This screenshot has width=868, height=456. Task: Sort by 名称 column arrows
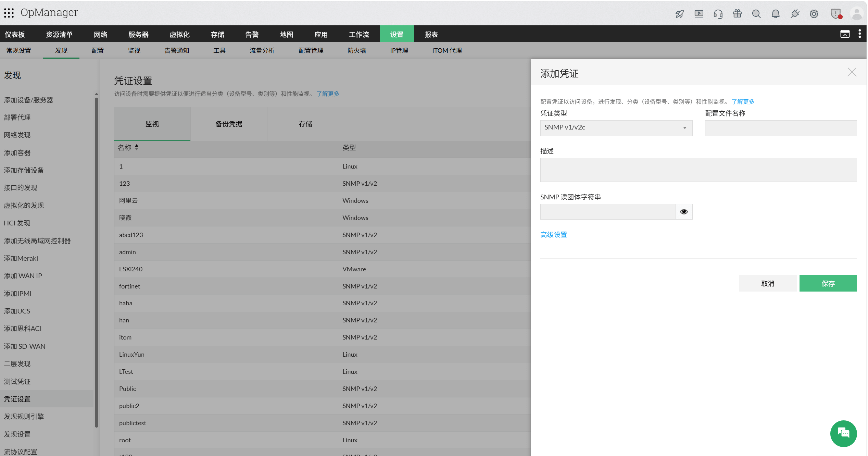point(137,147)
